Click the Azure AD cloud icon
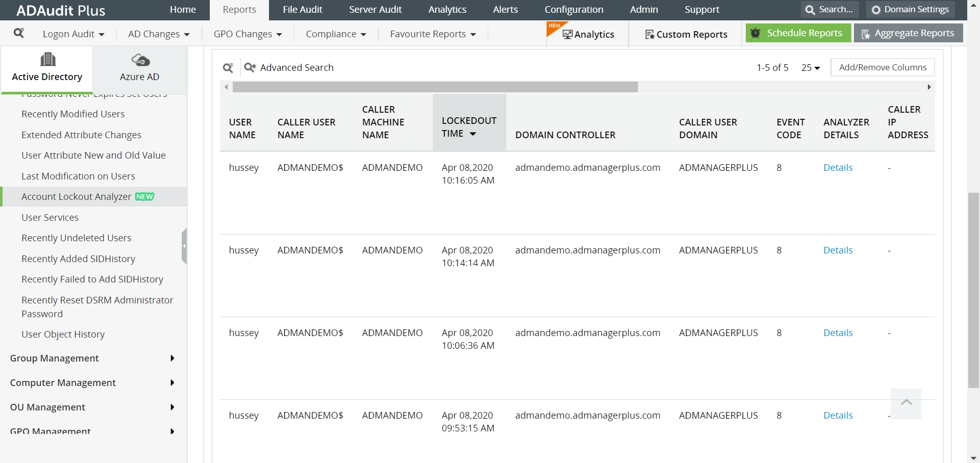980x463 pixels. tap(139, 59)
